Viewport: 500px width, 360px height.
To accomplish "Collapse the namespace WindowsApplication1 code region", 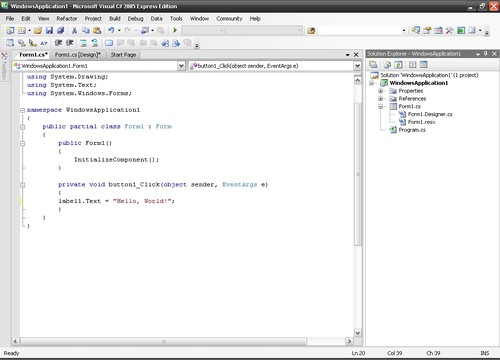I will (x=22, y=110).
